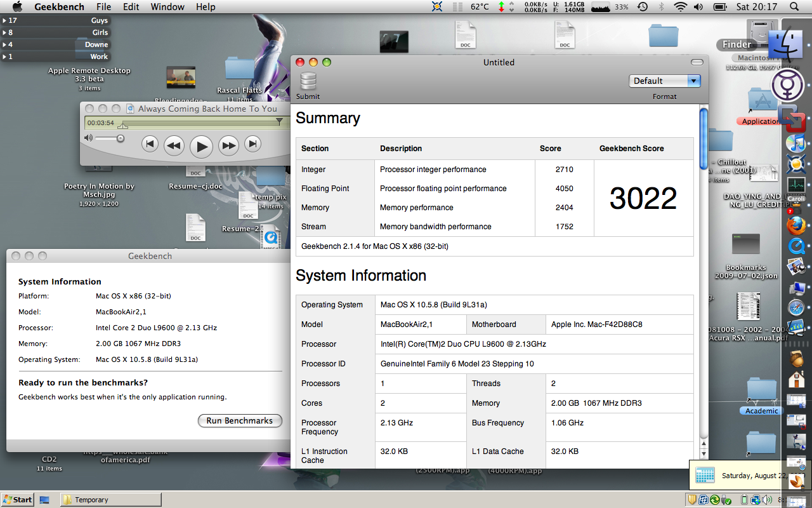
Task: Launch iTunes from the Dock
Action: [x=796, y=142]
